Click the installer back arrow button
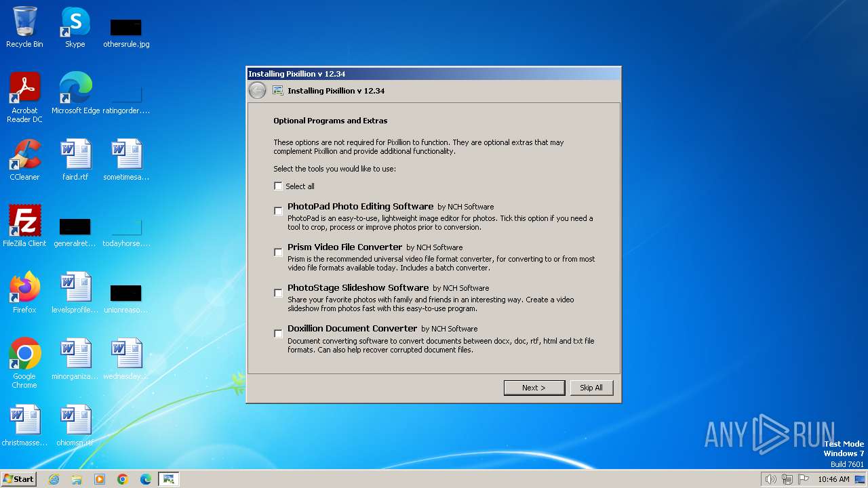Image resolution: width=868 pixels, height=488 pixels. pyautogui.click(x=257, y=90)
